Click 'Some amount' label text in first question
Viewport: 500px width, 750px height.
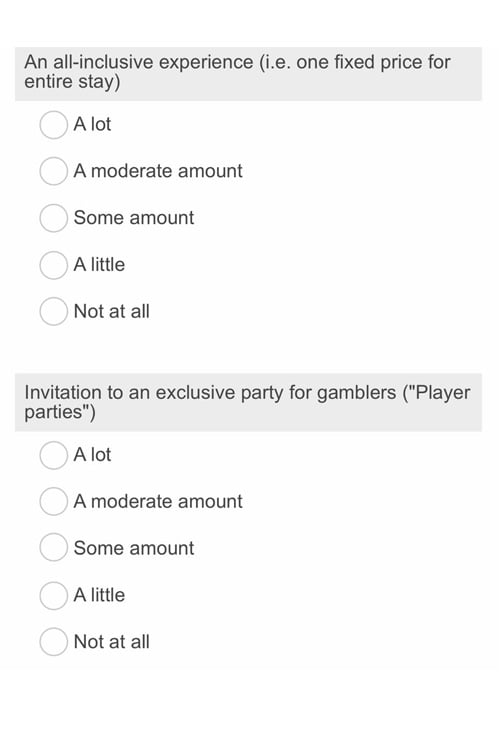pyautogui.click(x=134, y=218)
